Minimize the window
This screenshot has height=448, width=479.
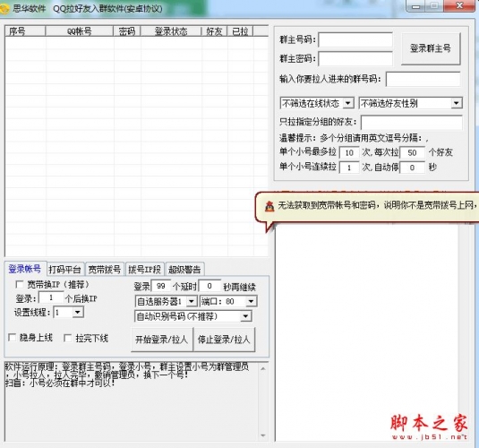coord(416,6)
